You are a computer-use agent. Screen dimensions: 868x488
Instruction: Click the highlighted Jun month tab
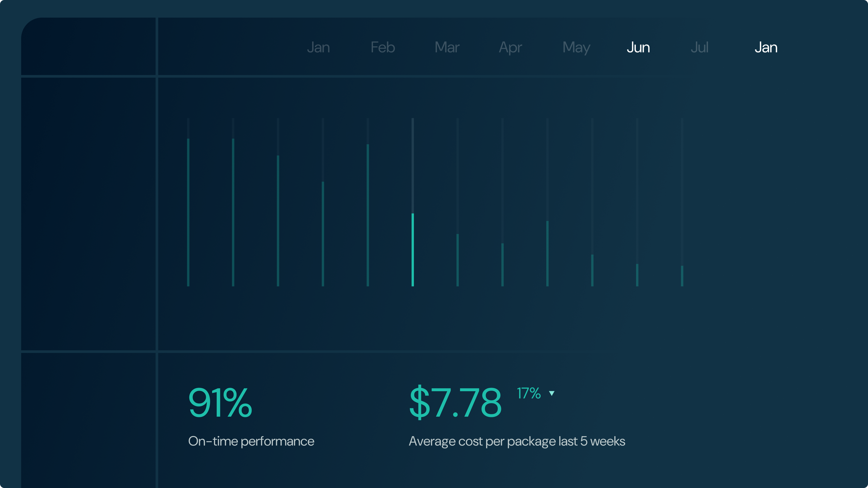(638, 47)
